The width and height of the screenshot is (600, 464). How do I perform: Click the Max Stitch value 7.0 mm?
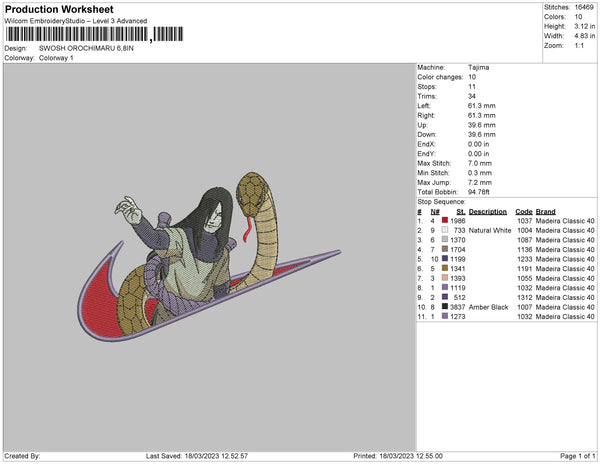coord(480,163)
